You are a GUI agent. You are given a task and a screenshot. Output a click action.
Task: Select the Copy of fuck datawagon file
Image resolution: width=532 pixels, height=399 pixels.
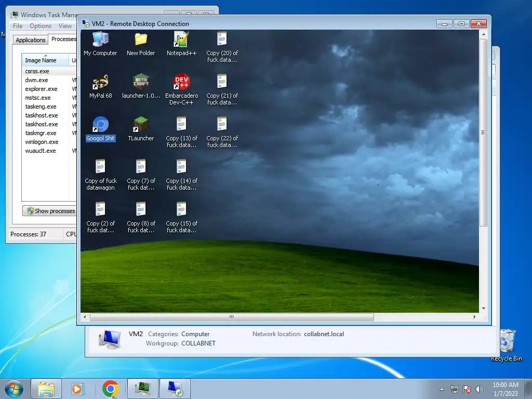click(x=100, y=175)
